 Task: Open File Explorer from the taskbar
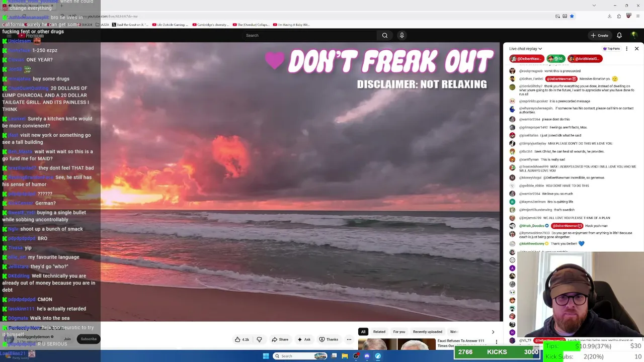point(345,356)
